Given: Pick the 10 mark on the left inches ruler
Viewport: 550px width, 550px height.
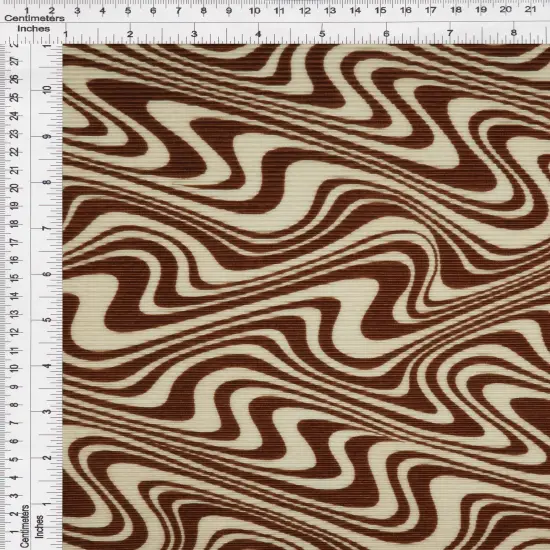Looking at the screenshot, I should (x=47, y=89).
